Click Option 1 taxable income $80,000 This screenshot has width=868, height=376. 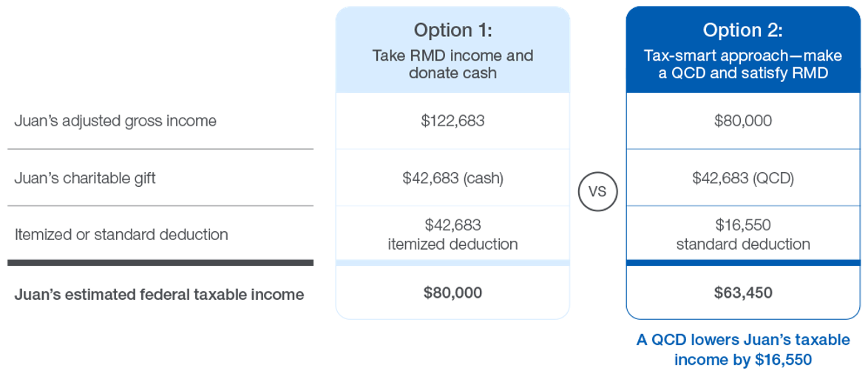(452, 293)
